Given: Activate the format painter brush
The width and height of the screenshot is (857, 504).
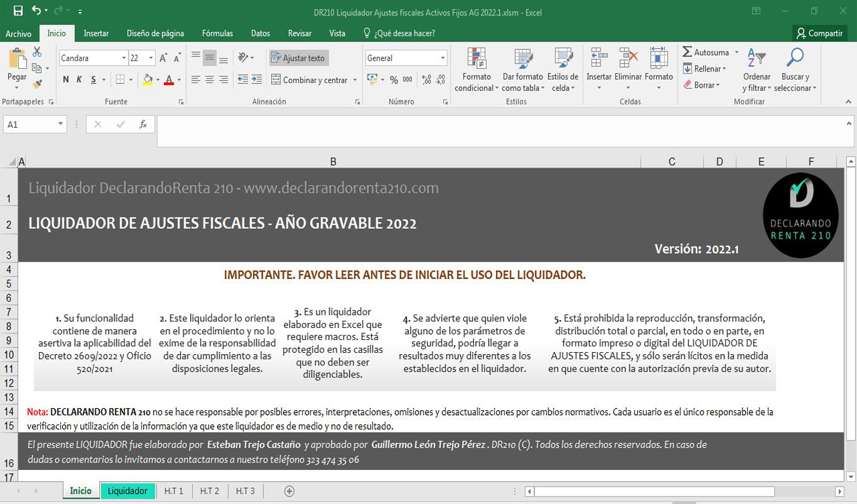Looking at the screenshot, I should (37, 84).
